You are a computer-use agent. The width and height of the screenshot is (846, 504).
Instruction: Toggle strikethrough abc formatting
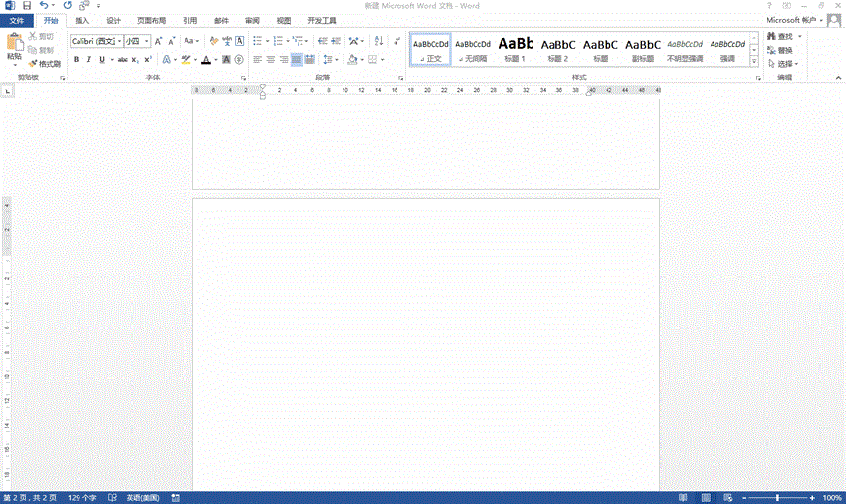pyautogui.click(x=122, y=60)
